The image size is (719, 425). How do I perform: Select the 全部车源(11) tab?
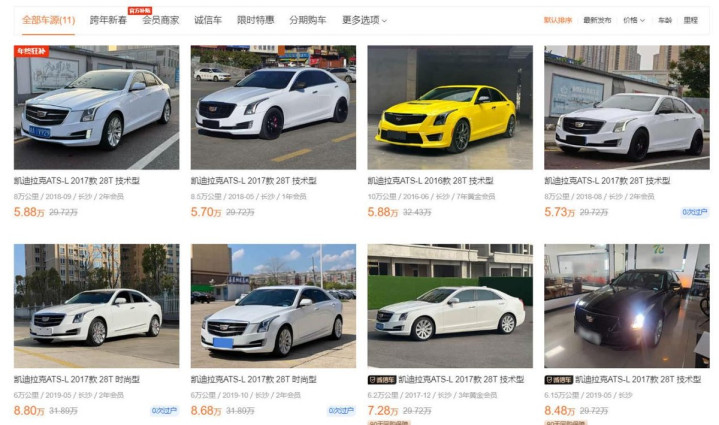[x=48, y=20]
